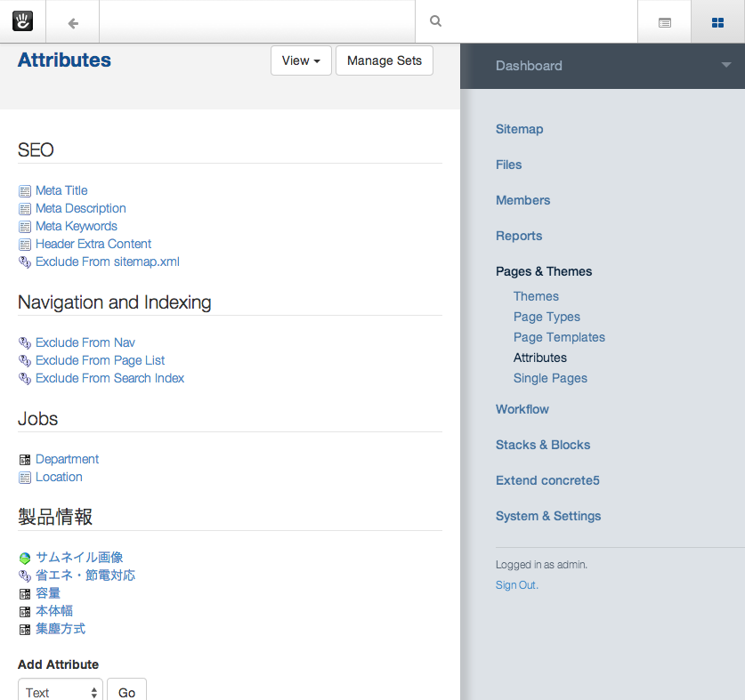Select Page Types in the sidebar
The height and width of the screenshot is (700, 745).
pyautogui.click(x=547, y=317)
